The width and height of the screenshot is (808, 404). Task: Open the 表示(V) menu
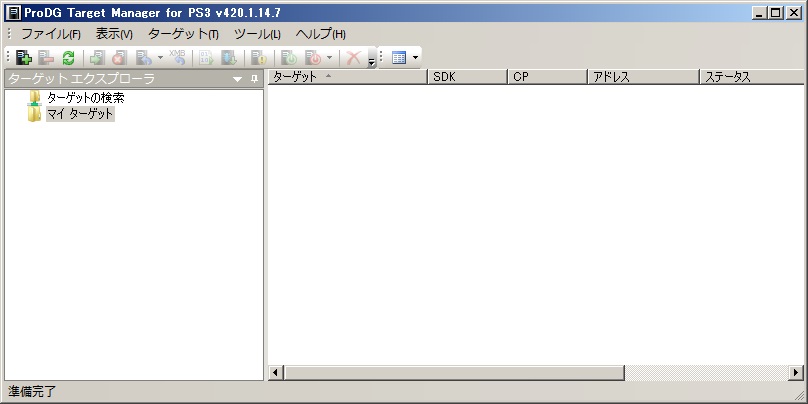pos(114,35)
